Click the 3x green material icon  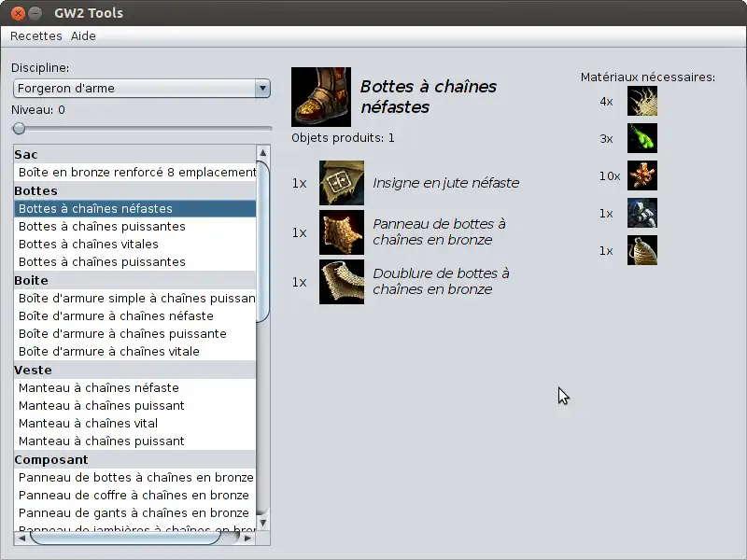[x=642, y=138]
